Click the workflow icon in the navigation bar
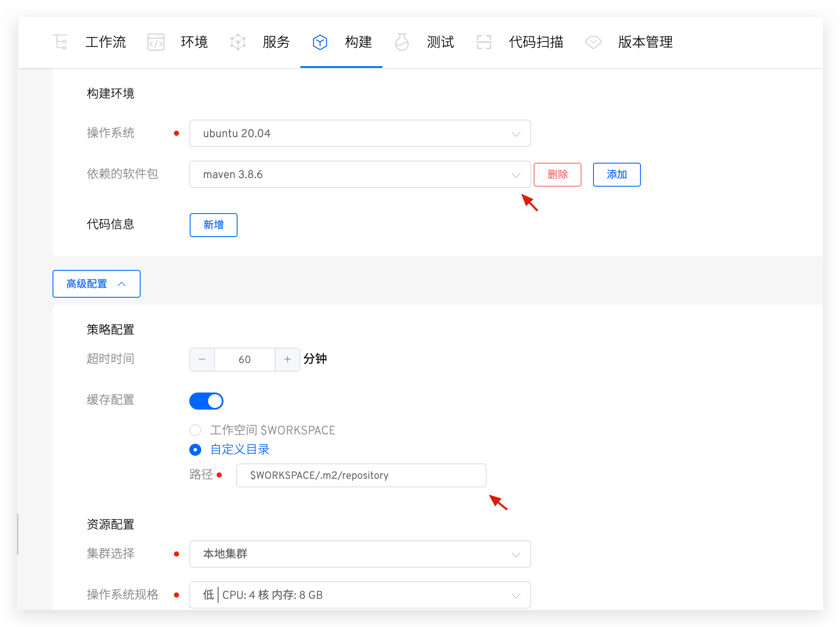 (60, 42)
